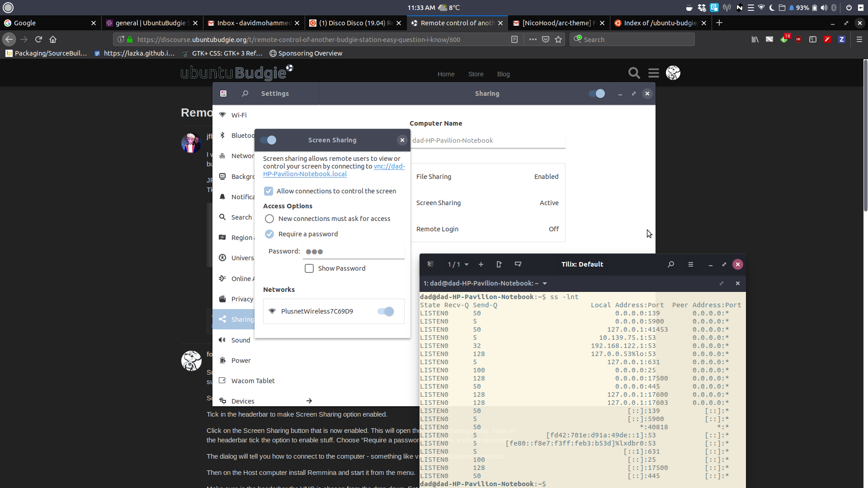Bookmark the page with the star icon

pos(558,39)
